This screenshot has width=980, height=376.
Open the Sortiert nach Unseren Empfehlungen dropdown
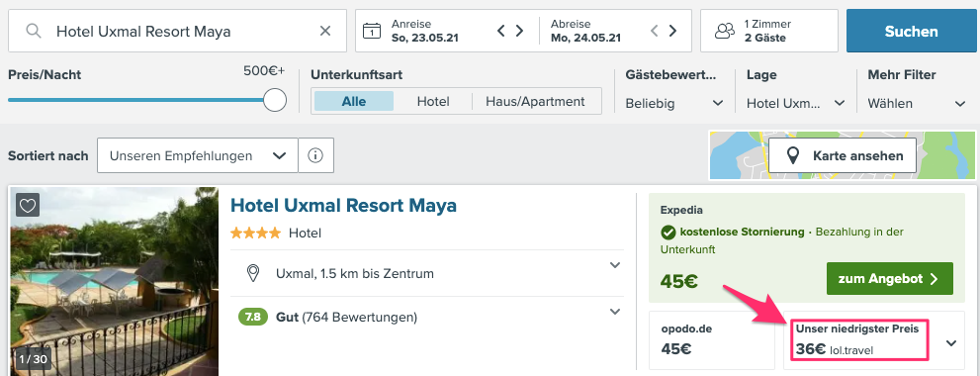(x=198, y=155)
